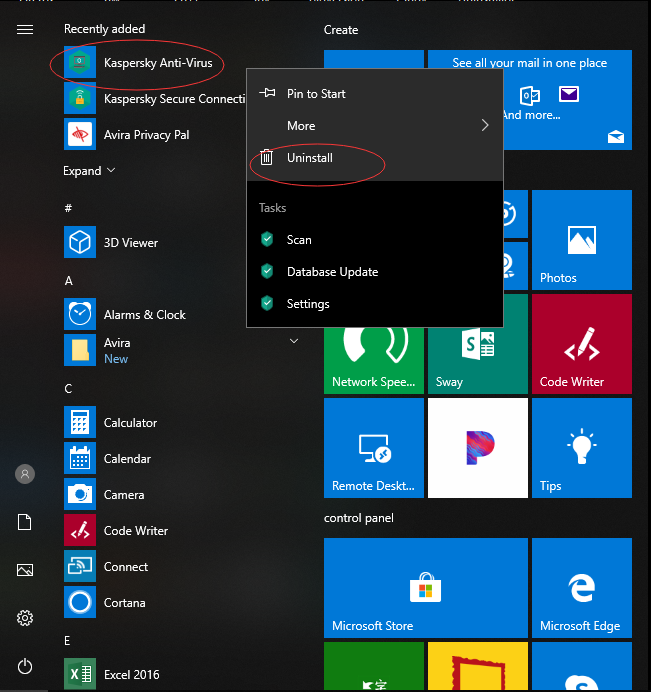
Task: Click the Avira folder icon
Action: pyautogui.click(x=80, y=350)
